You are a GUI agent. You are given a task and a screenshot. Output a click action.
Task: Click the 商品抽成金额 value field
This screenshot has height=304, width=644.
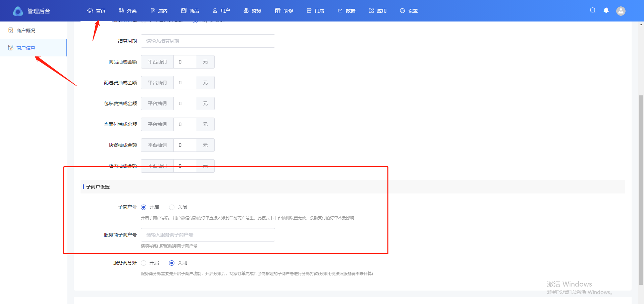(184, 62)
